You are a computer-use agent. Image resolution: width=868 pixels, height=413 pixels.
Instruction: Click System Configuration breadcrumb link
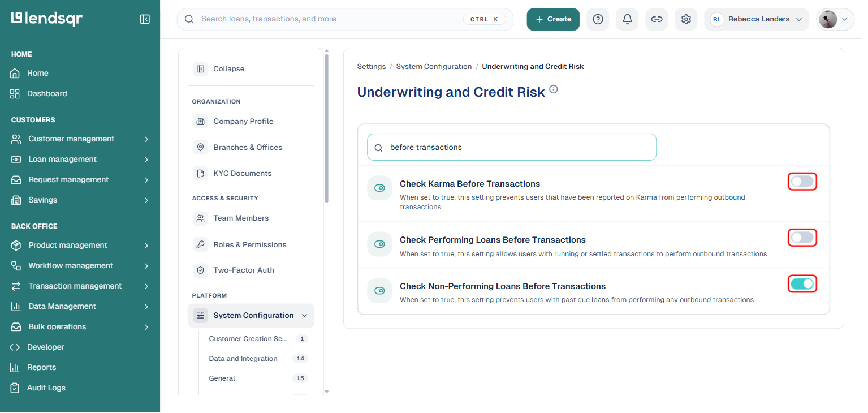[434, 67]
